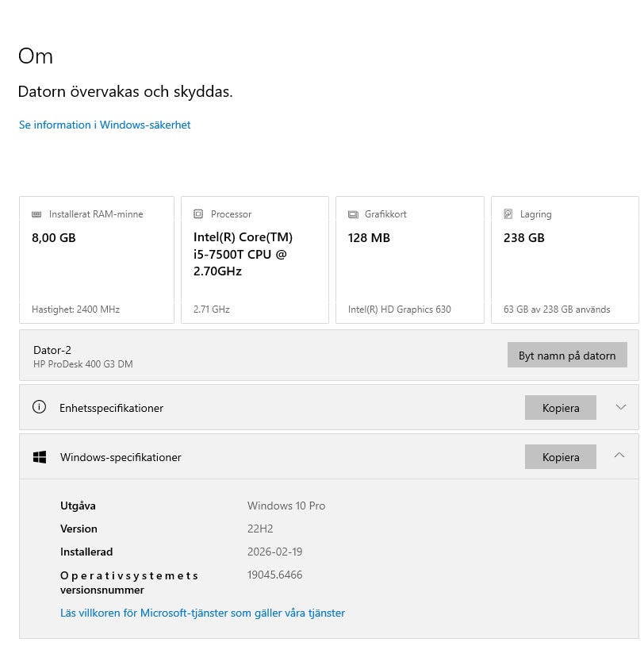Click the 2.71 GHz clock speed text
Viewport: 644px width, 646px height.
click(x=211, y=310)
